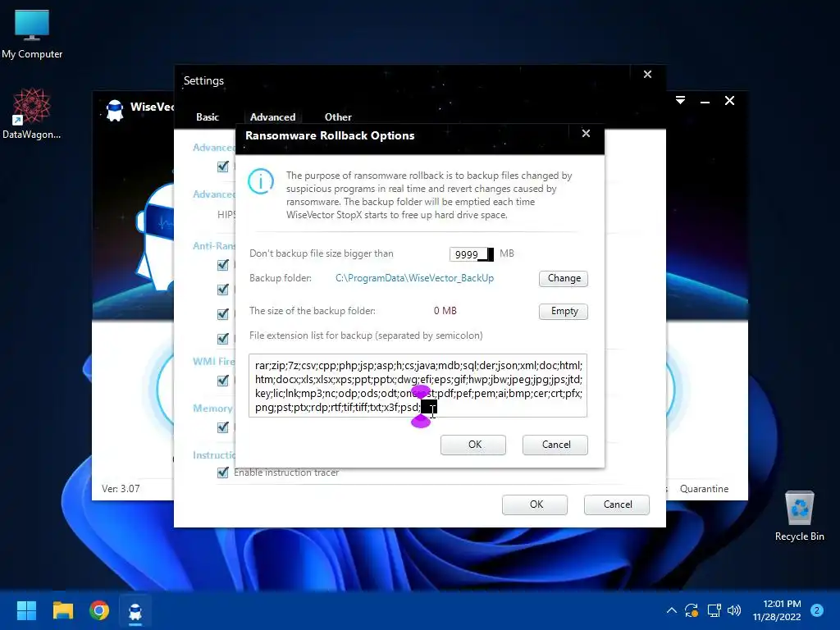Image resolution: width=840 pixels, height=630 pixels.
Task: Click Cancel in the Settings window
Action: click(617, 504)
